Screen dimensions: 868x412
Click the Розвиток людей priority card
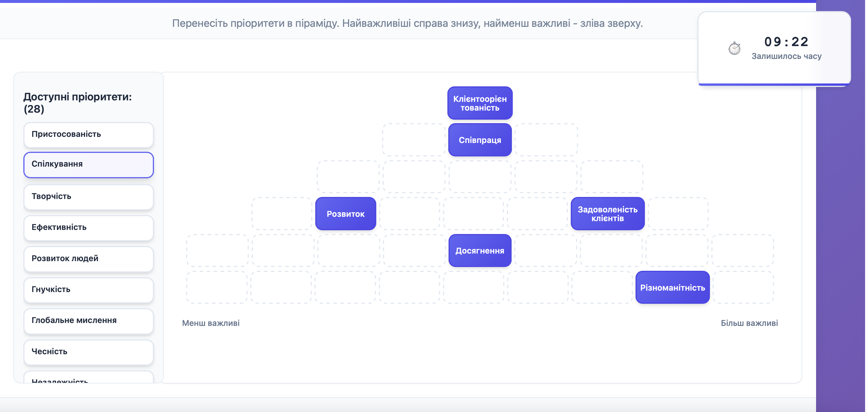88,259
